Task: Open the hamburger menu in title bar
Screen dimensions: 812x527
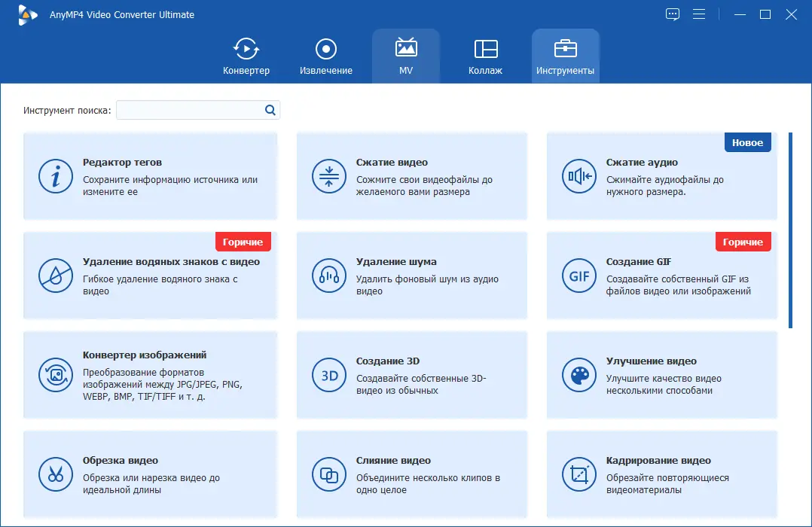Action: pos(699,14)
